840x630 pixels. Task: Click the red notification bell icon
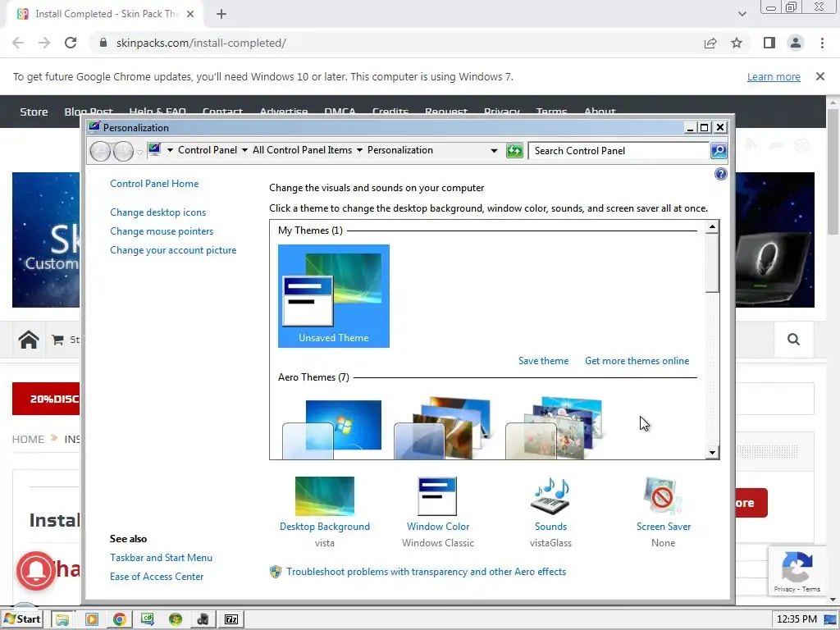coord(36,571)
